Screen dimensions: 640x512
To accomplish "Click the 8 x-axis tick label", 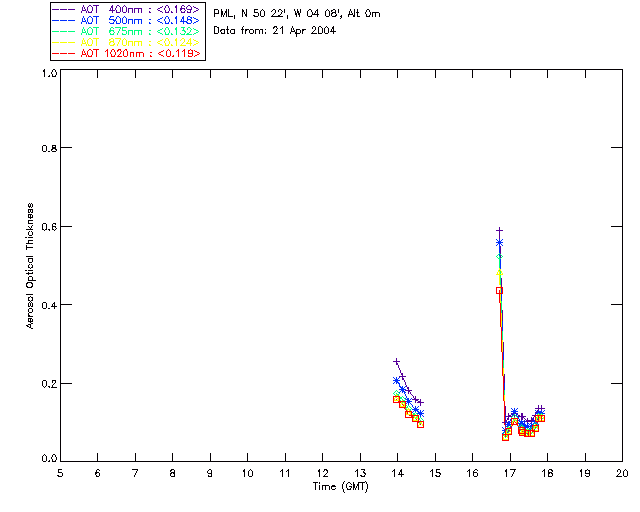I will 173,473.
